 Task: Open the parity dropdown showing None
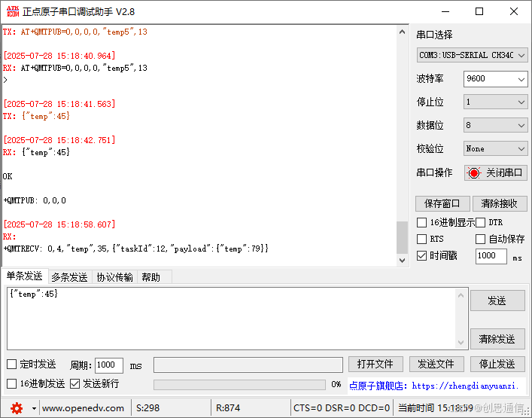click(x=495, y=148)
